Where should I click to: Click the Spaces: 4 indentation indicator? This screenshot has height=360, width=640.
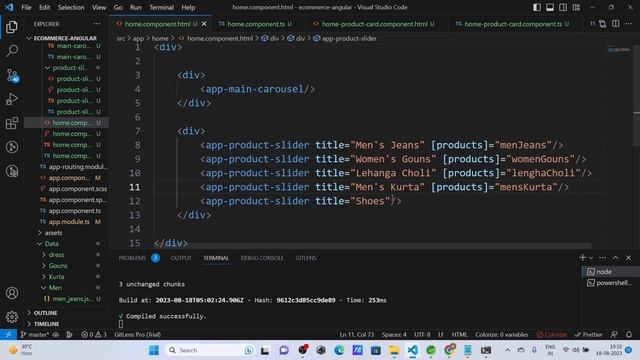click(x=394, y=334)
